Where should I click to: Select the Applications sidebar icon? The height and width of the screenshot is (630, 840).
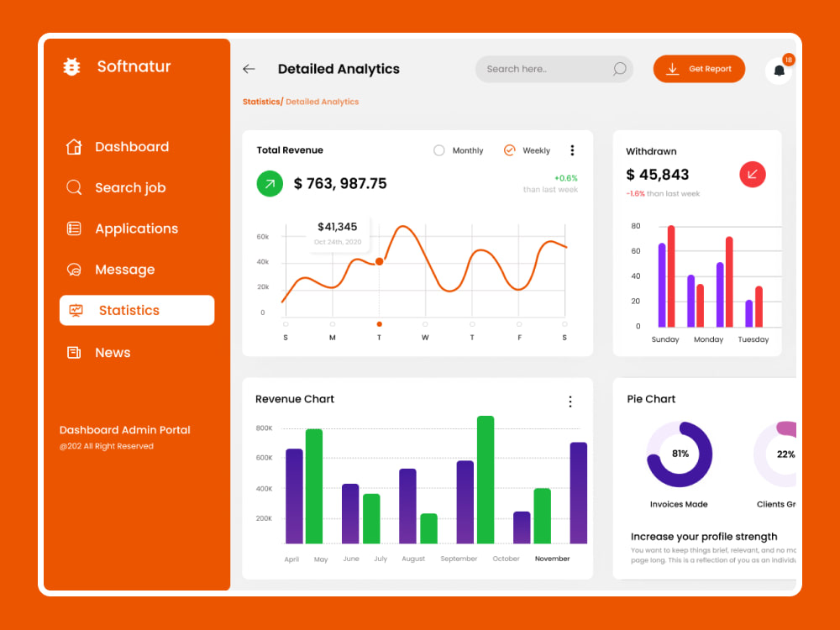(73, 228)
